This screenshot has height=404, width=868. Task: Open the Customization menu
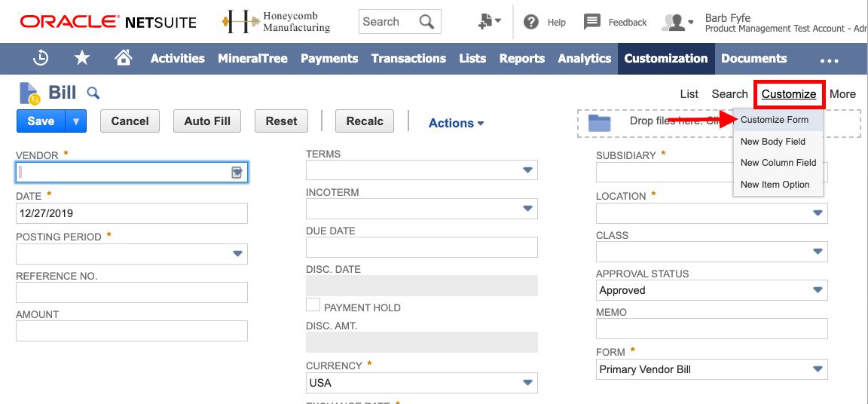point(666,58)
